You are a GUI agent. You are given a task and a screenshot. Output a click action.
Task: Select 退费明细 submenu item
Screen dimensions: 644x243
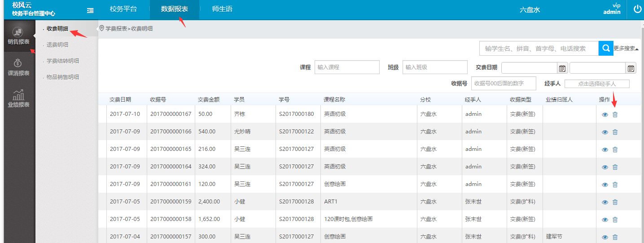[x=57, y=45]
